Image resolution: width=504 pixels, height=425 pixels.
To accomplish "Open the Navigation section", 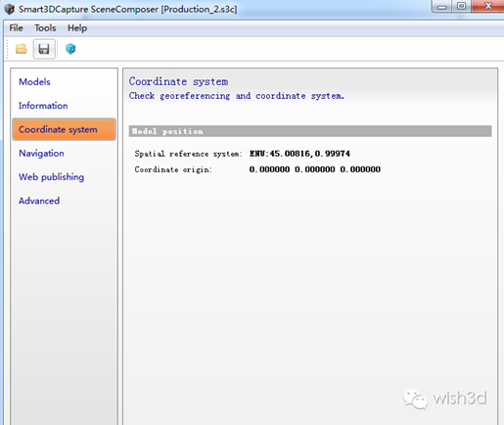I will [x=41, y=153].
